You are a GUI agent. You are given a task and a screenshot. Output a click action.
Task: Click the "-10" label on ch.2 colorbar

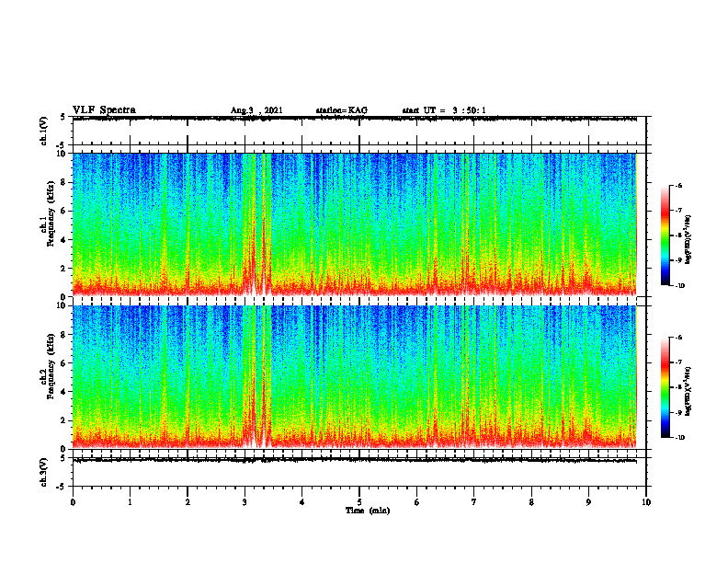(679, 438)
